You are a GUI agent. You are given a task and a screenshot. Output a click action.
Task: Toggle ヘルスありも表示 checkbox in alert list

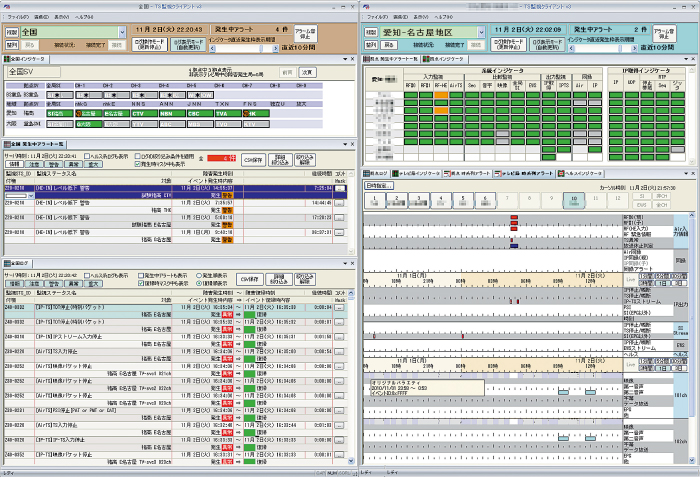[x=87, y=157]
